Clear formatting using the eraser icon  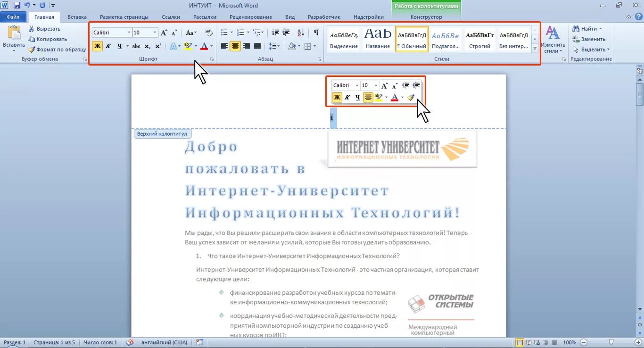pos(209,33)
